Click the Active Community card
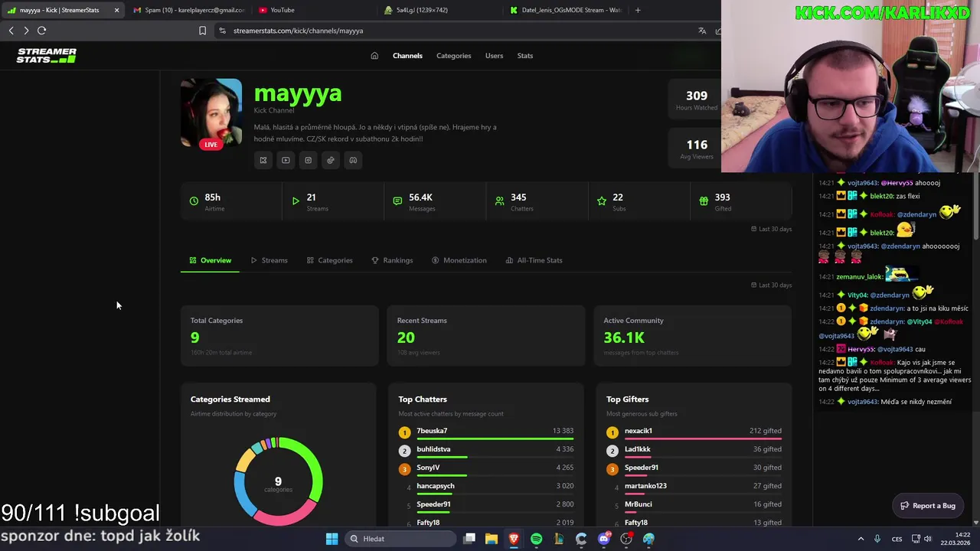This screenshot has width=980, height=551. click(693, 336)
